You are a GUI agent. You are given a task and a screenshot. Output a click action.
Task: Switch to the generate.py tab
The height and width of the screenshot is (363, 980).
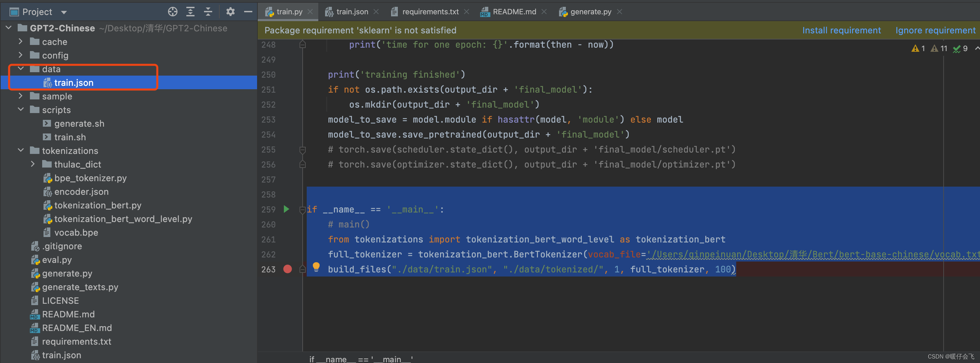click(x=590, y=12)
